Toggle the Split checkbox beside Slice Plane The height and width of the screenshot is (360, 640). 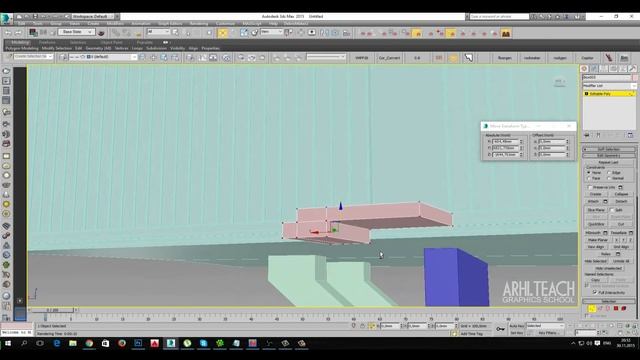coord(612,210)
